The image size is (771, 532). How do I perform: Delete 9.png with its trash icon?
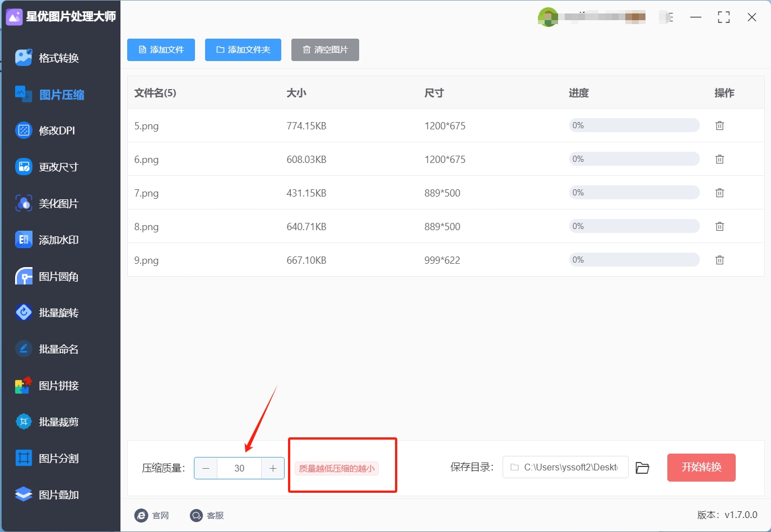(x=719, y=260)
